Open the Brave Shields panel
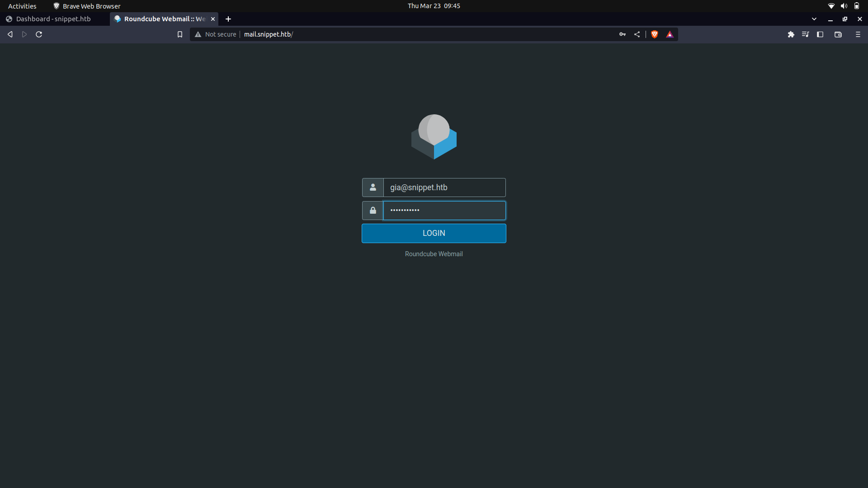The height and width of the screenshot is (488, 868). 655,34
